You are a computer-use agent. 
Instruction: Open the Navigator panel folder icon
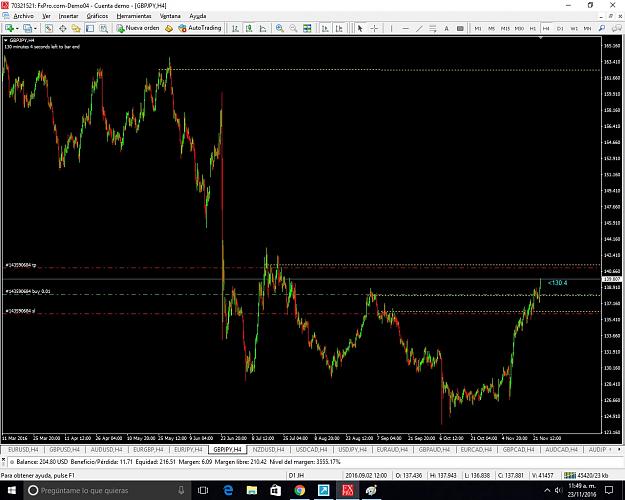[76, 28]
